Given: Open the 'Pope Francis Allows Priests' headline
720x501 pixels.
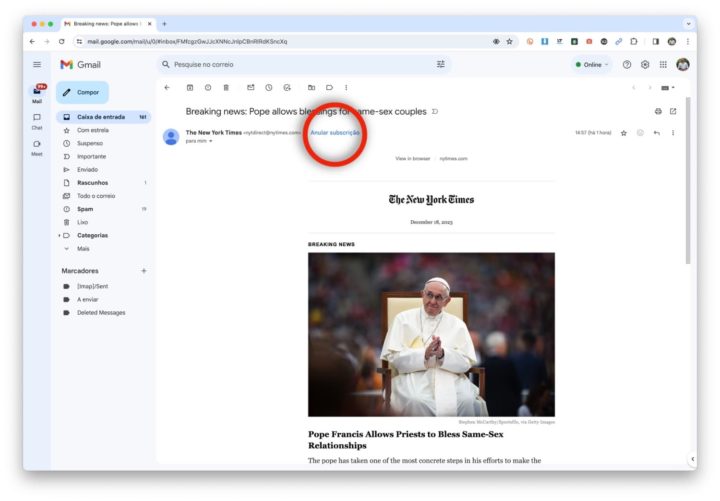Looking at the screenshot, I should pos(405,439).
